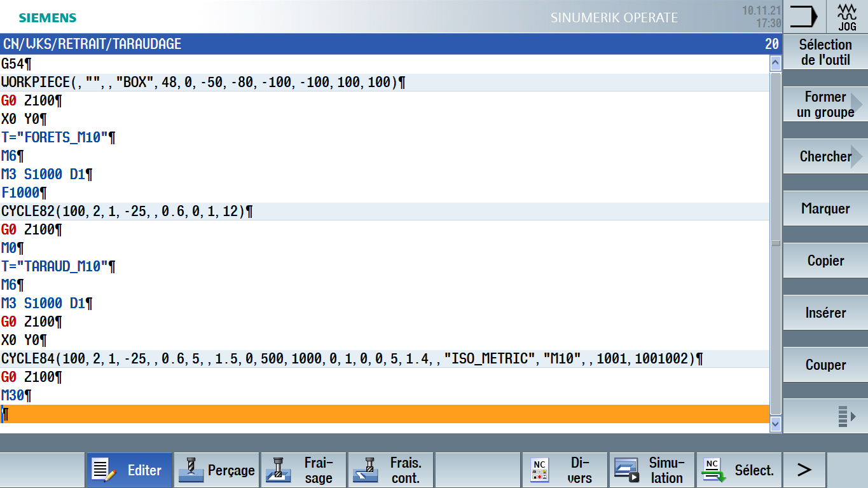868x488 pixels.
Task: Click the Couper softkey
Action: (x=825, y=365)
